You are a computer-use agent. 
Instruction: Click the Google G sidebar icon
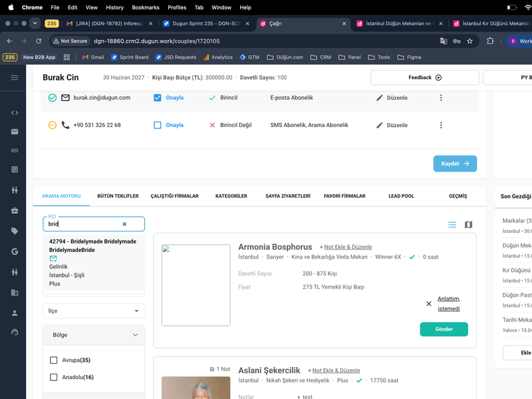pos(15,251)
